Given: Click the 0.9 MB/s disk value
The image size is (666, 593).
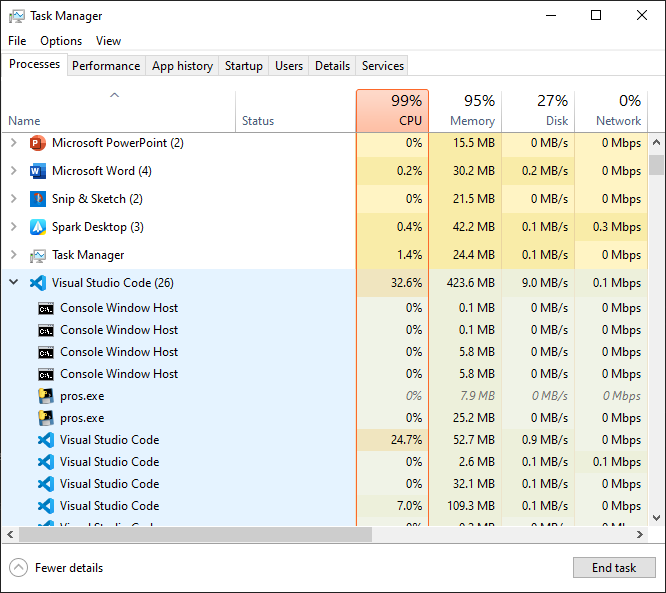Looking at the screenshot, I should 545,440.
